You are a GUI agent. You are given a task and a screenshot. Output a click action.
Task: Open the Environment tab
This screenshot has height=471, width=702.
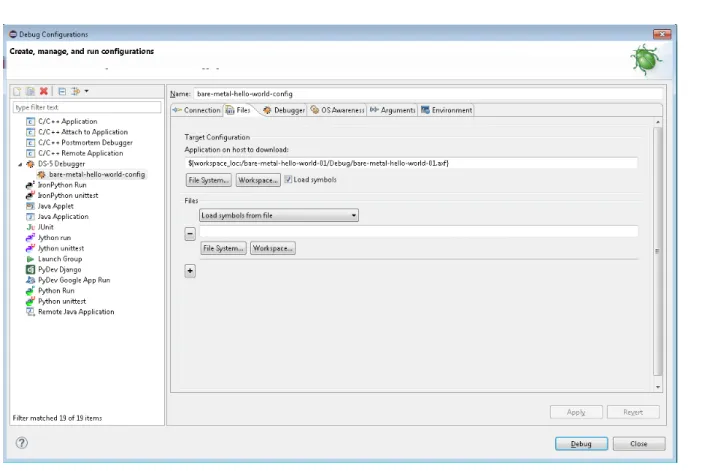(x=446, y=110)
